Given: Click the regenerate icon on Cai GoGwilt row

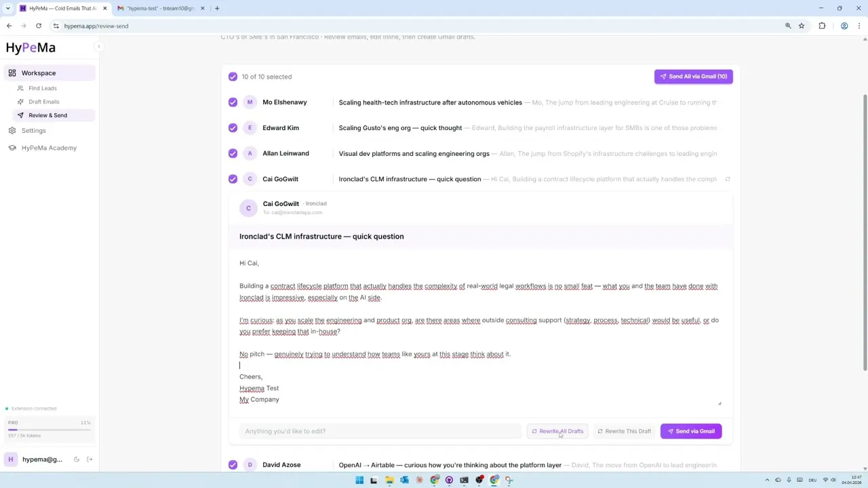Looking at the screenshot, I should pos(728,179).
